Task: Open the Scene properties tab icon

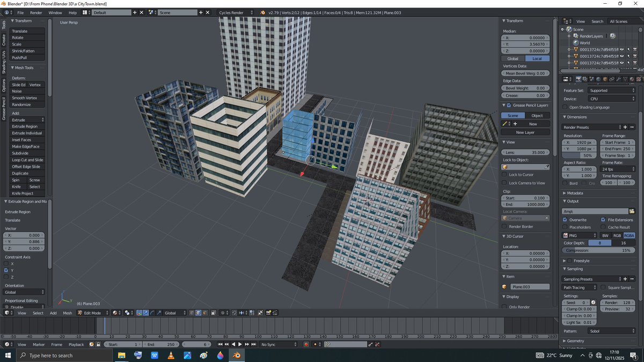Action: [591, 79]
